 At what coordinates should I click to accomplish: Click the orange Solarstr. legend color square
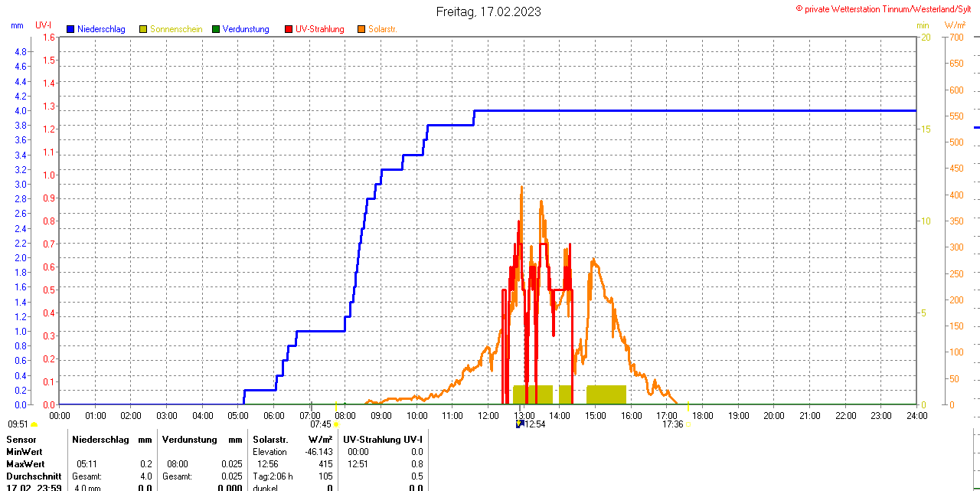pos(361,29)
